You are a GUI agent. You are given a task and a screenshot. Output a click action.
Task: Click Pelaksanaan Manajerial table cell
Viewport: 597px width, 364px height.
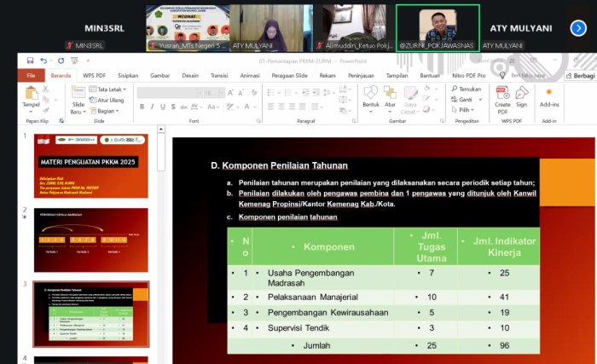[323, 297]
